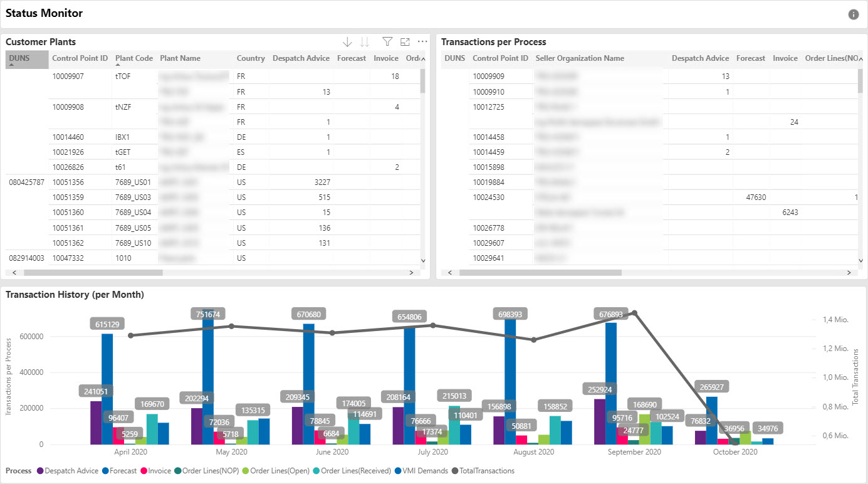Select the Order Lines(NOP) legend entry
868x484 pixels.
(x=207, y=471)
